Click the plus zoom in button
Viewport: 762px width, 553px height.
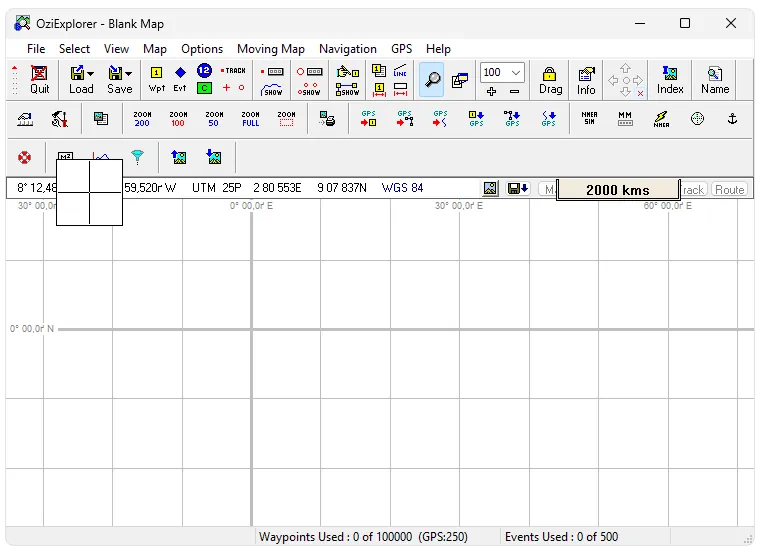491,91
